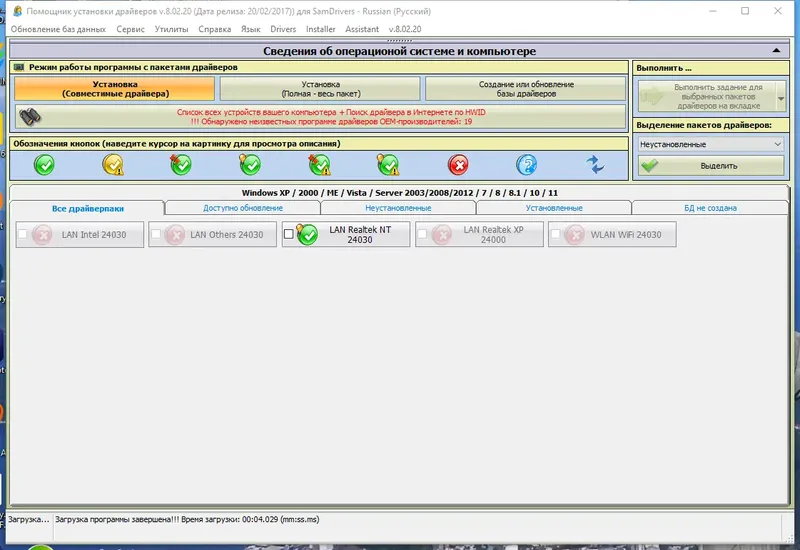This screenshot has height=550, width=800.
Task: Click the Создание или обновление базы драйверов button
Action: point(526,89)
